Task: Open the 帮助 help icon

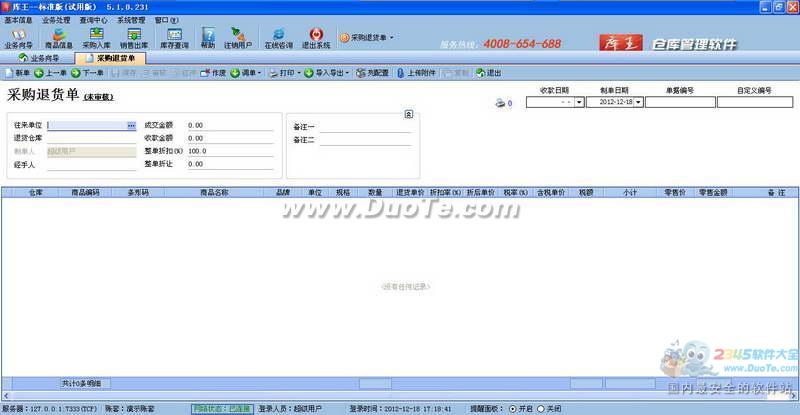Action: pos(208,38)
